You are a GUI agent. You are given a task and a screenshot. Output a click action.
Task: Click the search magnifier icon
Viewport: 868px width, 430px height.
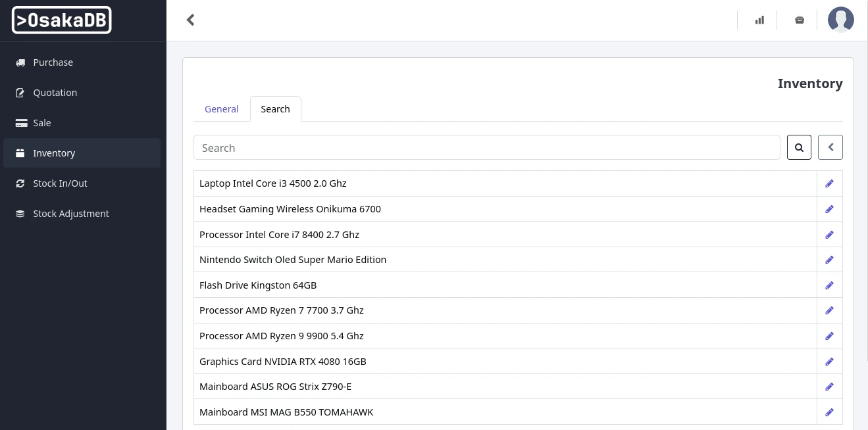click(x=799, y=147)
